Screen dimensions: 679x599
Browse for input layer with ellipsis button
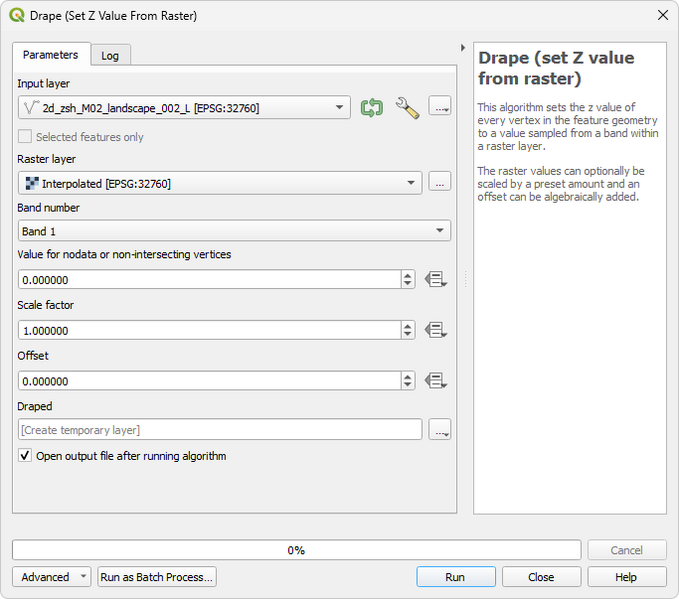pyautogui.click(x=440, y=108)
